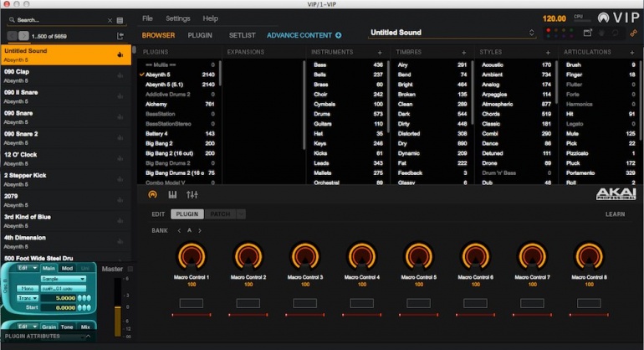The height and width of the screenshot is (350, 644).
Task: Click the hand icon on 090 Clap row
Action: (120, 75)
